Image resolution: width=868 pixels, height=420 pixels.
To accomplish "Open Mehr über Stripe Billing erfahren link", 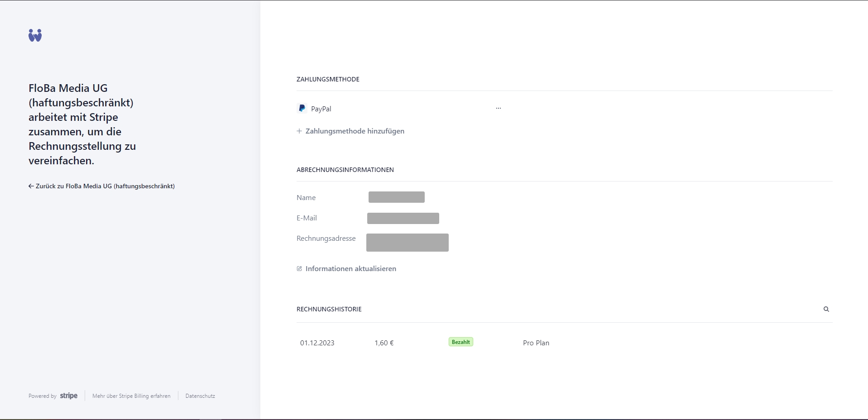I will click(x=131, y=396).
